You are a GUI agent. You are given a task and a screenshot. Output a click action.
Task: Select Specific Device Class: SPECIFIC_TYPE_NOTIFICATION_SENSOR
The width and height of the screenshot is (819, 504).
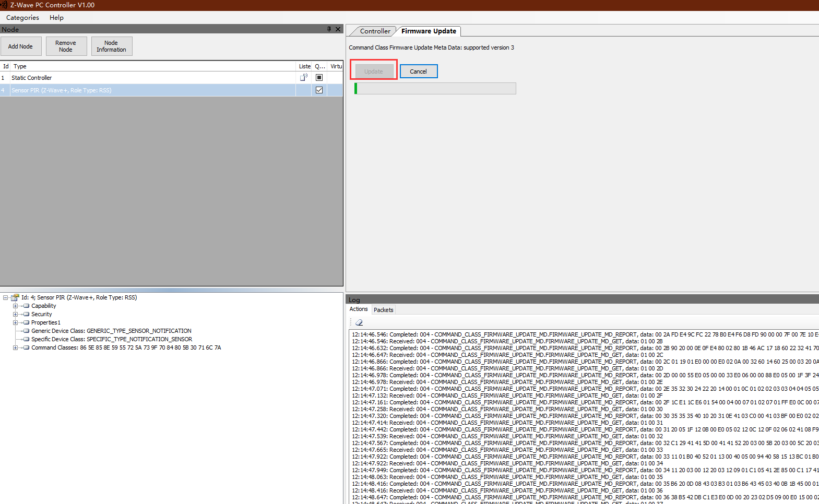click(x=112, y=339)
